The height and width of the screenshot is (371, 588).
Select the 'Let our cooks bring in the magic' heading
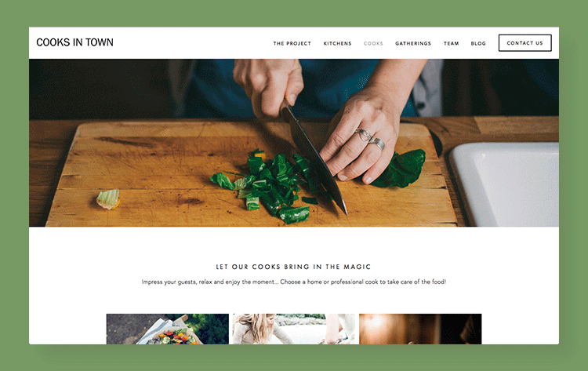[293, 267]
